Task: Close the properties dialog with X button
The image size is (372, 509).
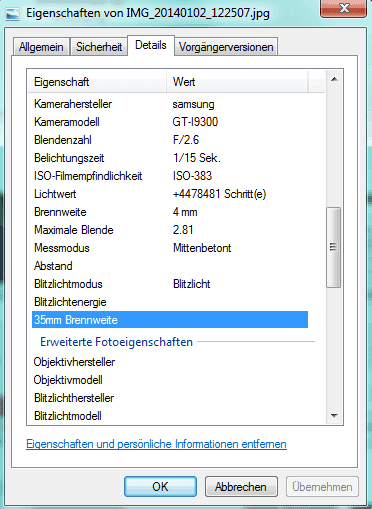Action: click(343, 7)
